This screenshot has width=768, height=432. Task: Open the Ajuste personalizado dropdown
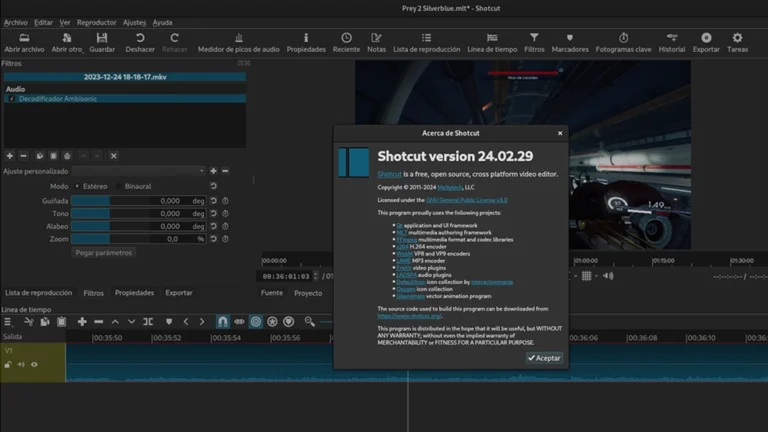138,171
